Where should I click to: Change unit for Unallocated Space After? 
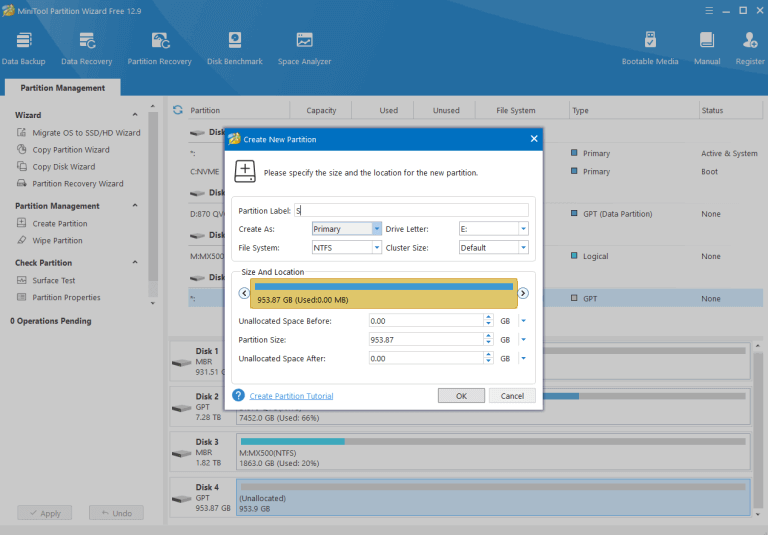[524, 358]
